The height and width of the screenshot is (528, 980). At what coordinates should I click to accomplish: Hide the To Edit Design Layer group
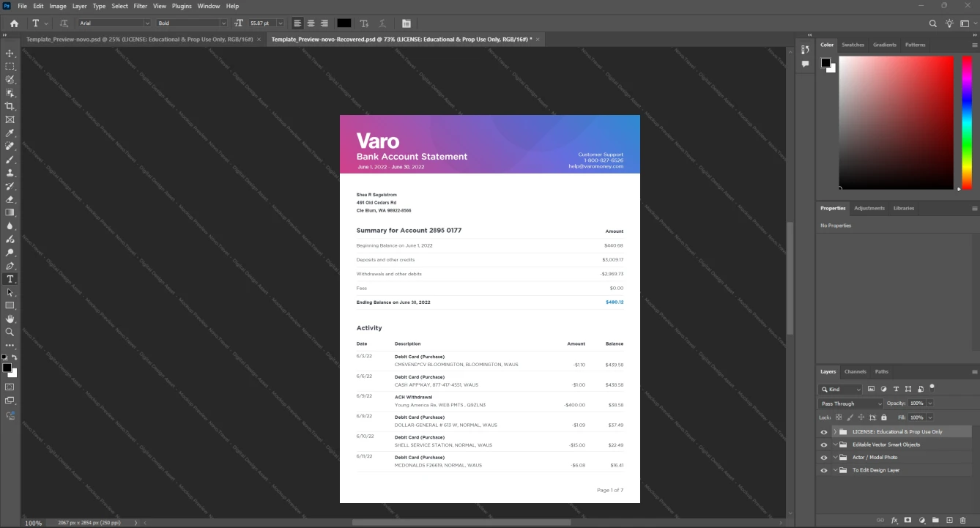[x=824, y=470]
